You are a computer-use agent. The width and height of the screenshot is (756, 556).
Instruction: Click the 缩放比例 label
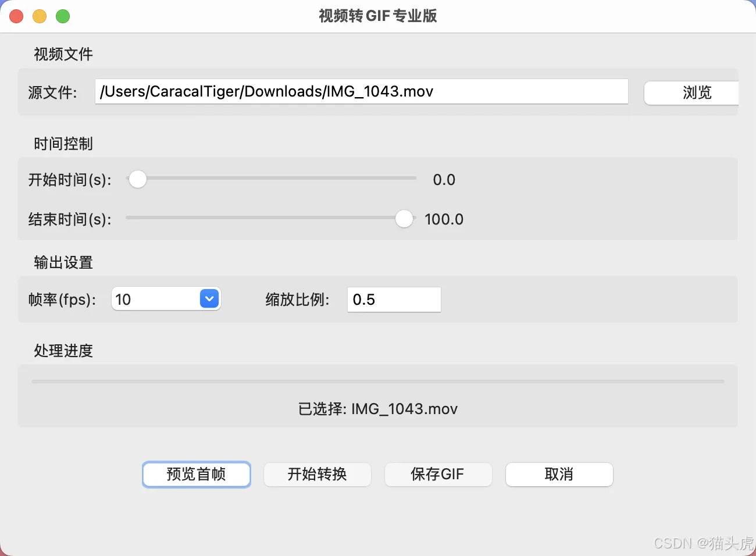298,300
